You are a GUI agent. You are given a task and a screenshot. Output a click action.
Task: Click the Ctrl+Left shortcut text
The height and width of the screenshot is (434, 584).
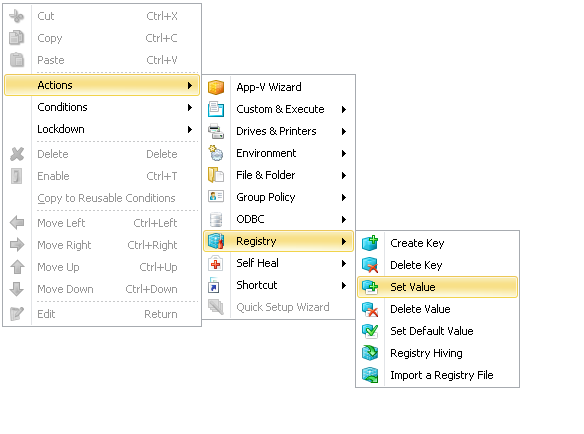click(155, 223)
